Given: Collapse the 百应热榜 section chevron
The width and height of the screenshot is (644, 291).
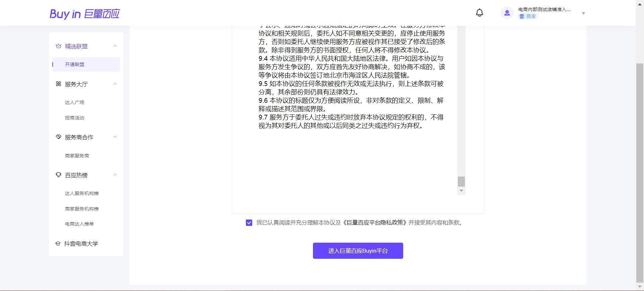Looking at the screenshot, I should click(x=115, y=175).
